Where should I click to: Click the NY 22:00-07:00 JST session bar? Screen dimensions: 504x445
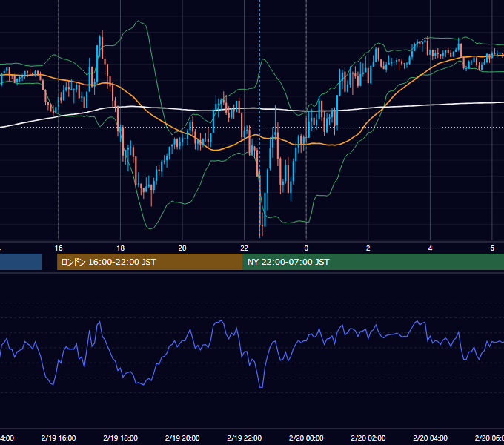[x=373, y=262]
